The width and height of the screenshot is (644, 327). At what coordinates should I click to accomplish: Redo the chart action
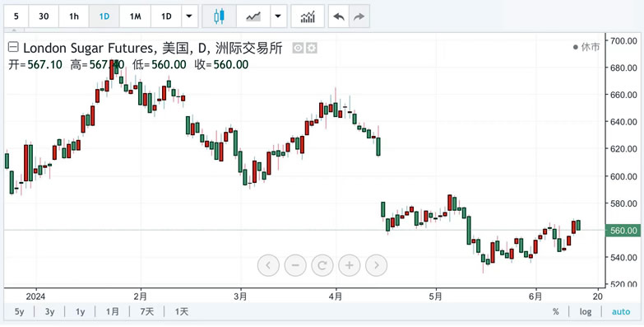point(359,16)
